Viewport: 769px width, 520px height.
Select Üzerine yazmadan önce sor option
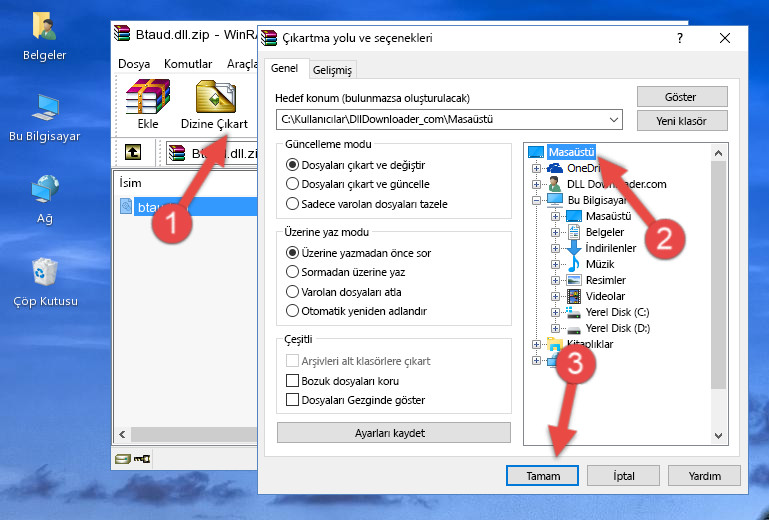pyautogui.click(x=359, y=253)
